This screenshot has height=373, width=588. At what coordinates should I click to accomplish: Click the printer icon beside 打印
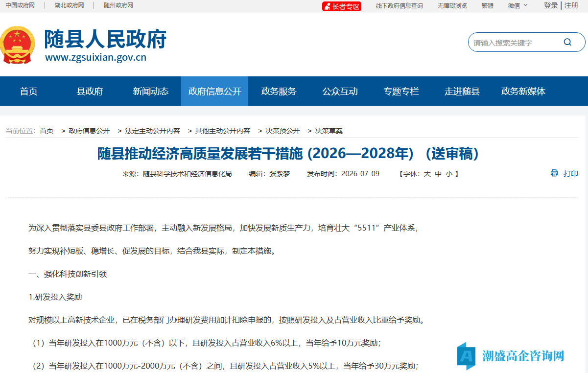(x=554, y=173)
